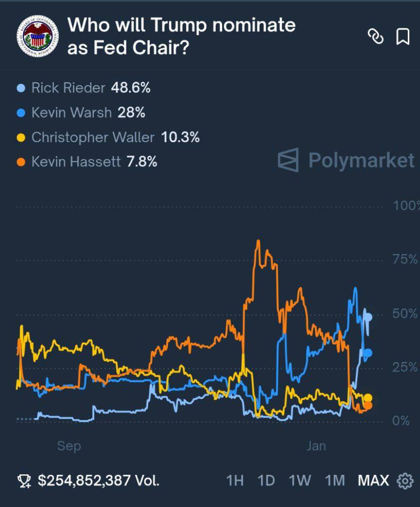This screenshot has width=420, height=507.
Task: Switch chart to 1M range
Action: pos(334,481)
